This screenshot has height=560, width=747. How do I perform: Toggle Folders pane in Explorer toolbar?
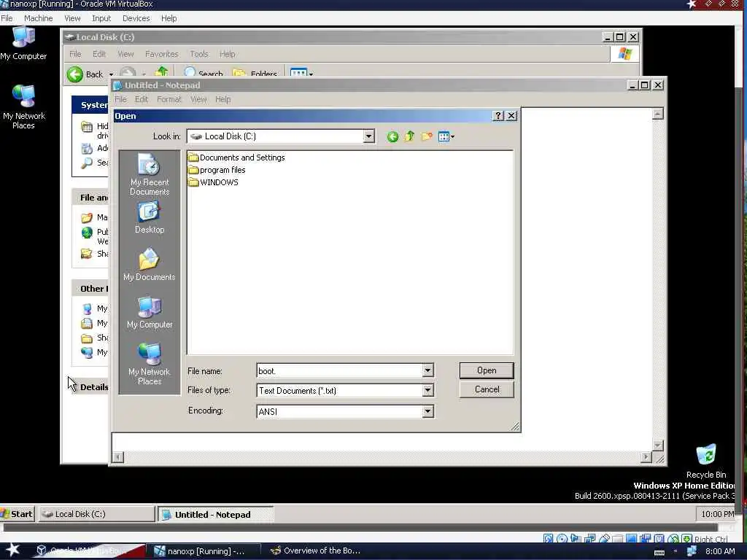pyautogui.click(x=255, y=74)
